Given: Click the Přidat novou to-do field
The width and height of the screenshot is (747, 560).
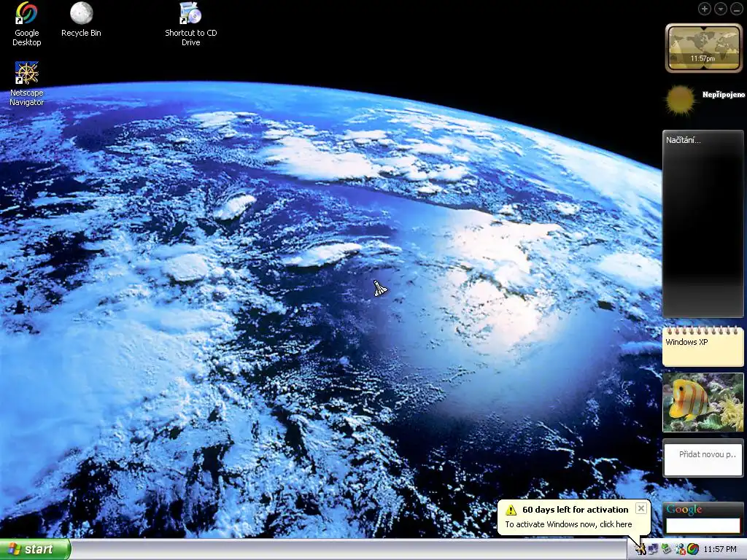Looking at the screenshot, I should (x=703, y=459).
